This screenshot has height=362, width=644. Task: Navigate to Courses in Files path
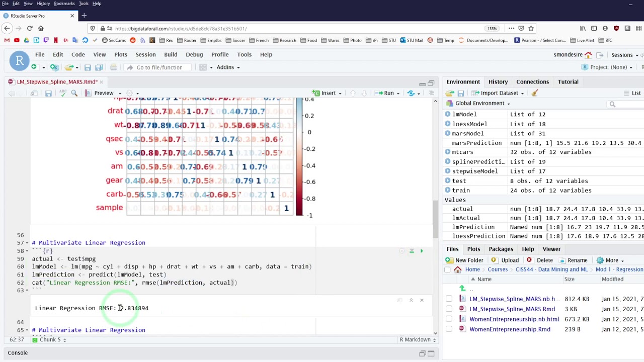(x=498, y=269)
